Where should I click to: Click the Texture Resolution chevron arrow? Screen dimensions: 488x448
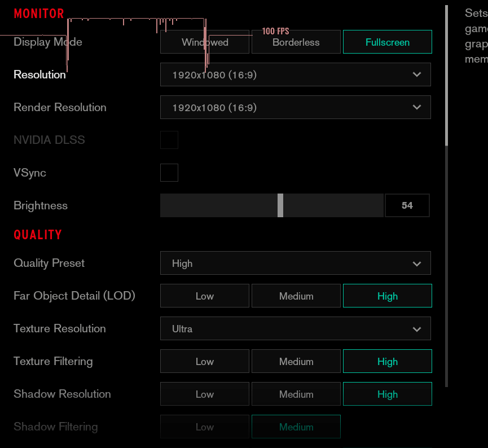[417, 329]
